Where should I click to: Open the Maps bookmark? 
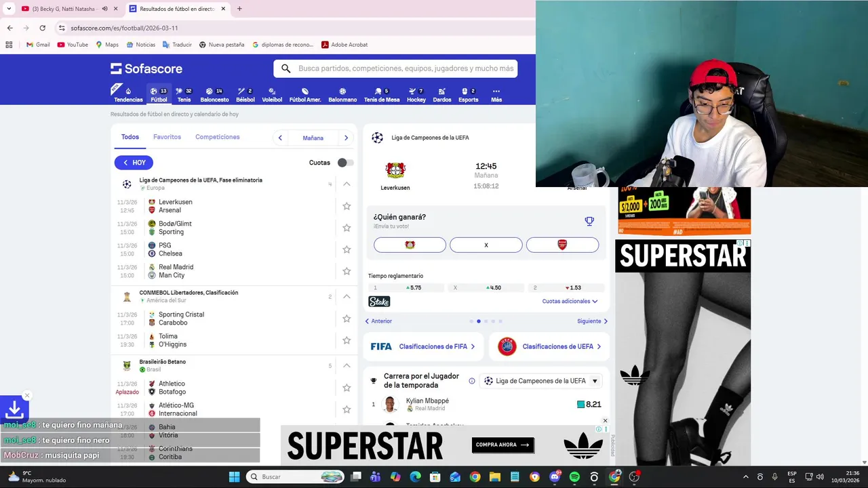[x=107, y=45]
